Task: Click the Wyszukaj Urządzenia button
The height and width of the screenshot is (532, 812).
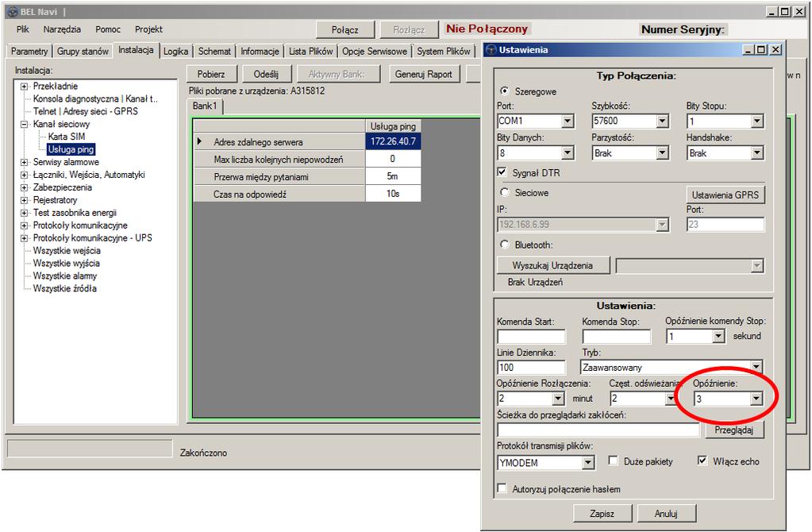Action: [x=552, y=265]
